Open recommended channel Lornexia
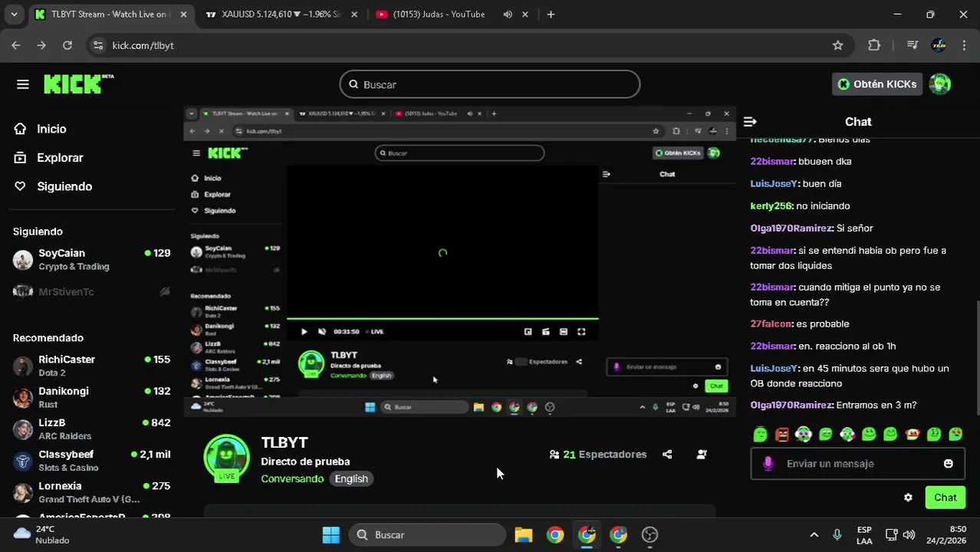The width and height of the screenshot is (980, 552). [x=92, y=492]
